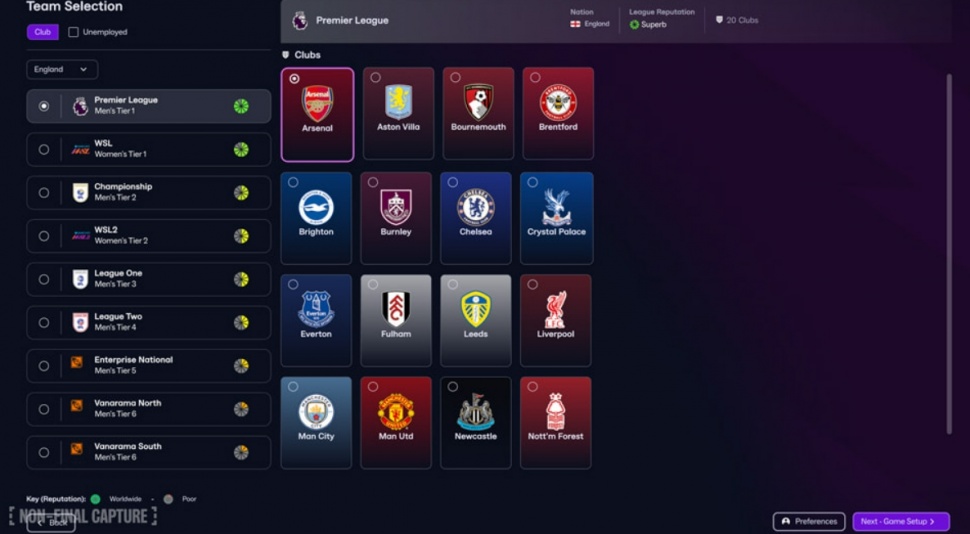Select the Everton club card
970x534 pixels.
(316, 321)
